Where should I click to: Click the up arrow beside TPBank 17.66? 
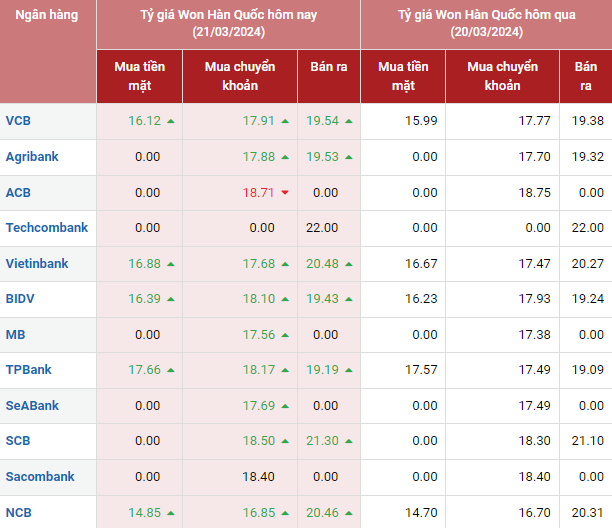(171, 370)
